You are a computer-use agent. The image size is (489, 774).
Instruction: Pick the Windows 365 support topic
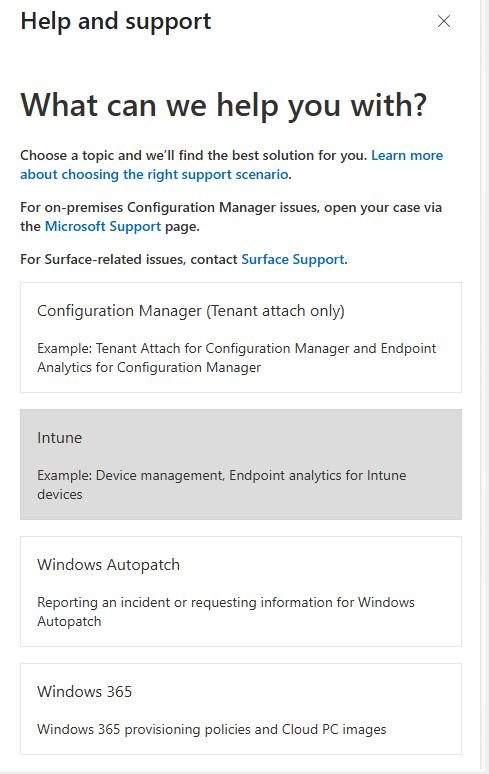pyautogui.click(x=241, y=709)
